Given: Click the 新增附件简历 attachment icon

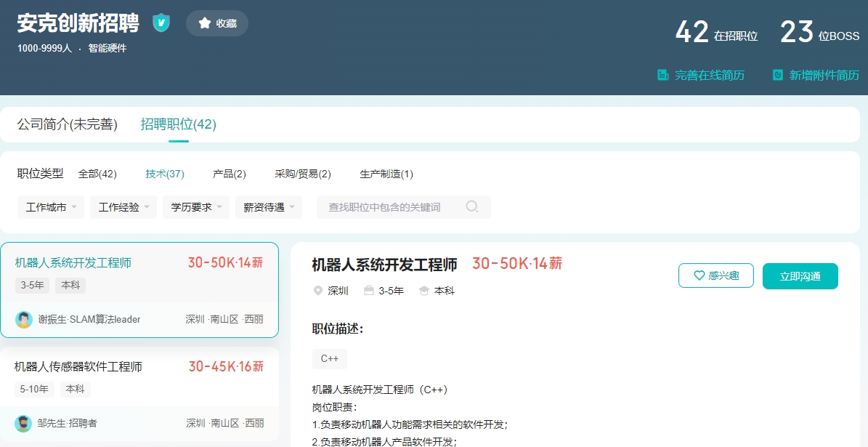Looking at the screenshot, I should click(x=778, y=75).
